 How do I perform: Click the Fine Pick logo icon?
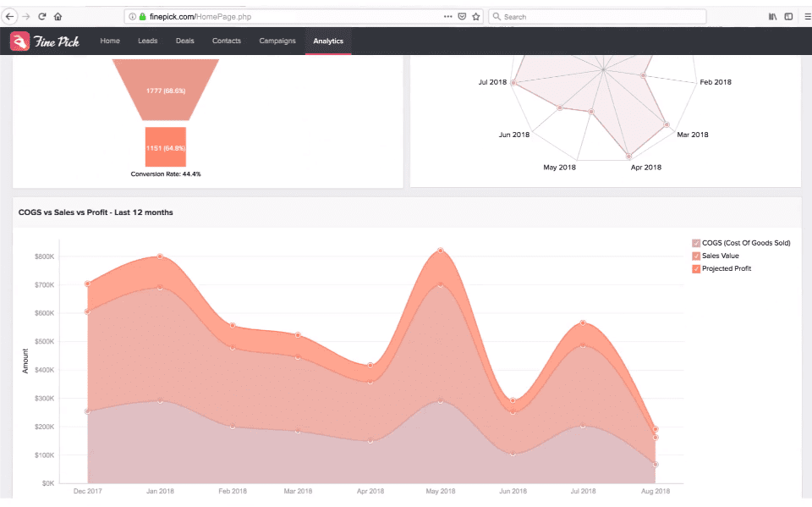(x=19, y=41)
